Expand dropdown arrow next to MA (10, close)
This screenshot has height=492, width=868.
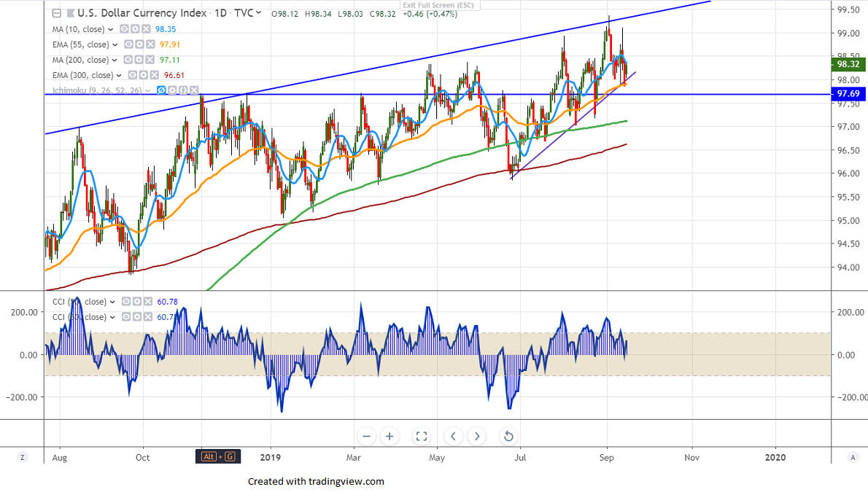tap(111, 29)
